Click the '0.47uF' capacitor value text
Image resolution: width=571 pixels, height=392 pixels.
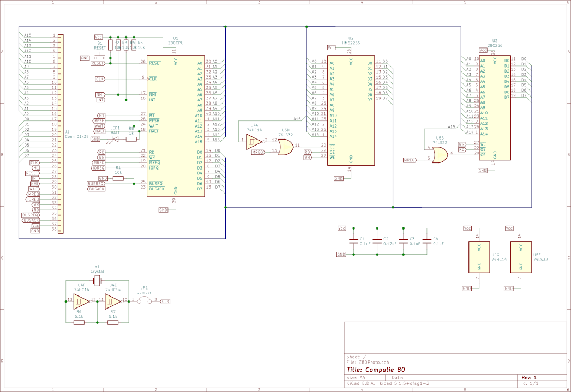[x=389, y=244]
